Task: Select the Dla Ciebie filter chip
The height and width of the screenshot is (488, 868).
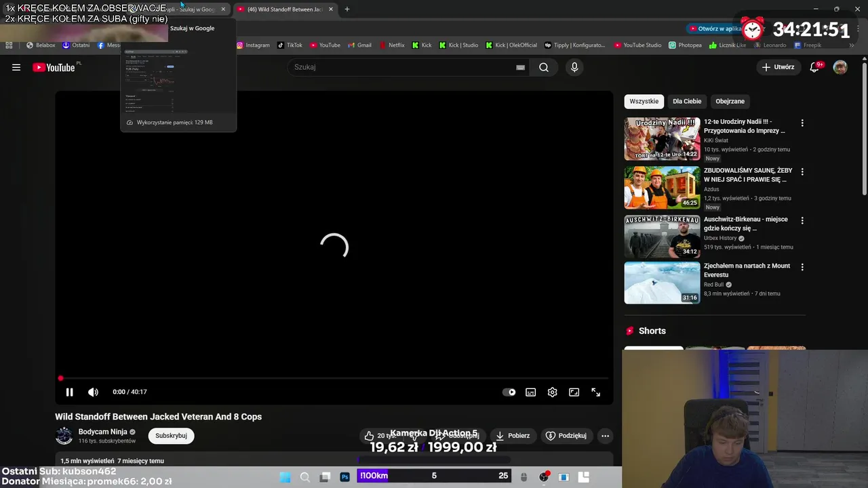Action: coord(687,101)
